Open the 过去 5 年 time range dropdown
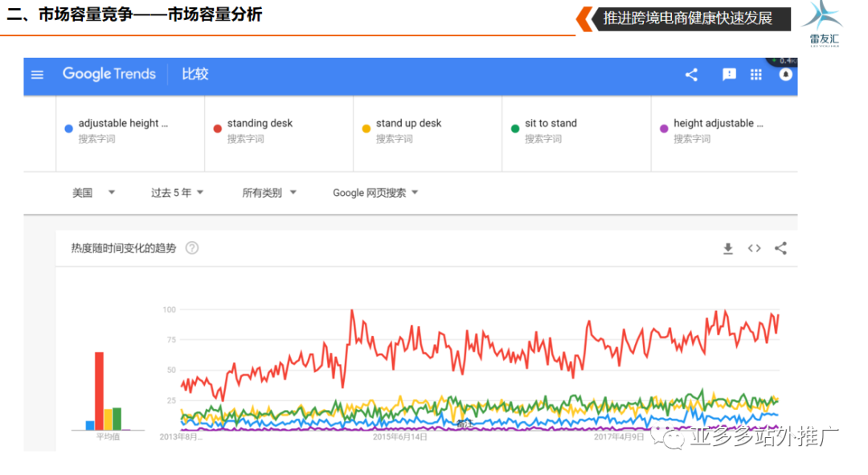Viewport: 868px width, 475px height. [177, 193]
